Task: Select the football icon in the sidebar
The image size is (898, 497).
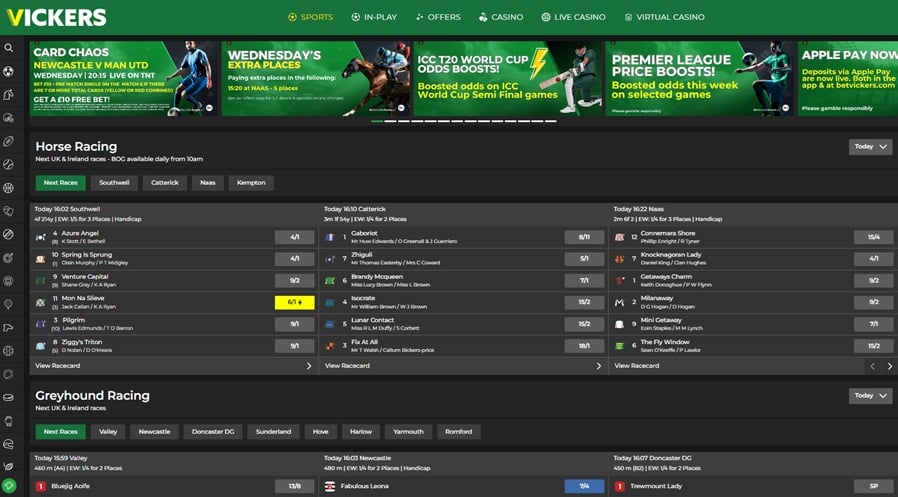Action: click(9, 72)
